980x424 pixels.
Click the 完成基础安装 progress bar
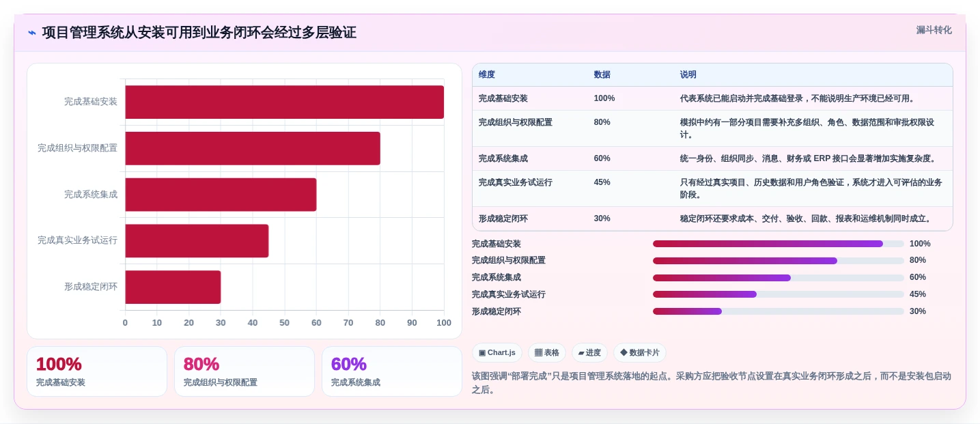point(779,244)
